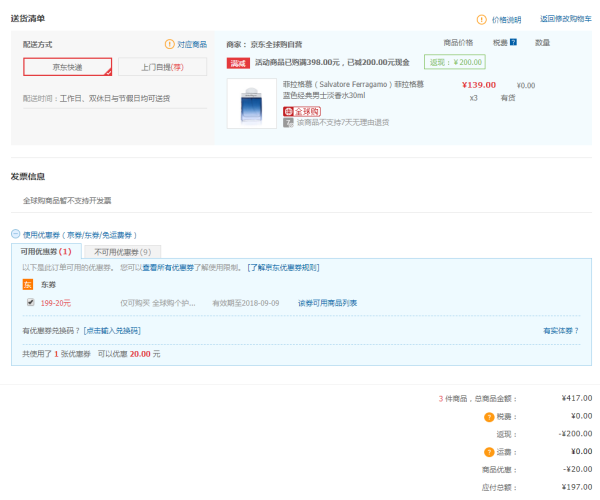Click the orange icon beside 对应商品
This screenshot has width=600, height=500.
click(x=170, y=44)
